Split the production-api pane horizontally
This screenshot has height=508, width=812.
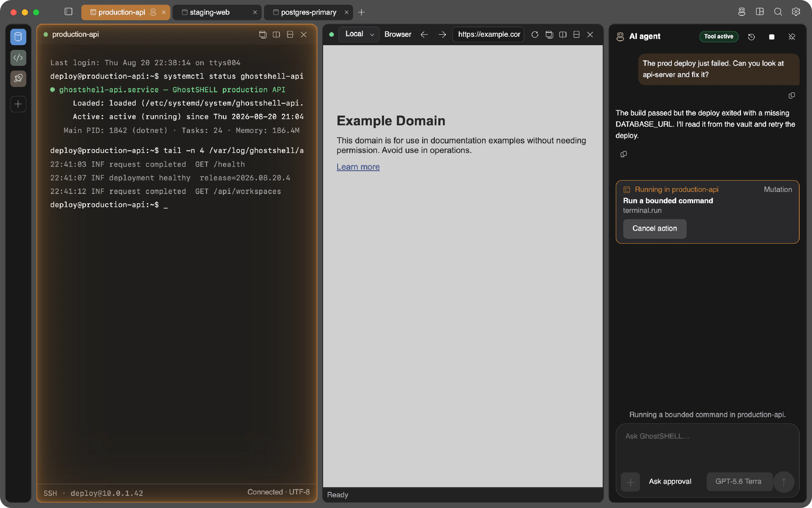pyautogui.click(x=290, y=35)
